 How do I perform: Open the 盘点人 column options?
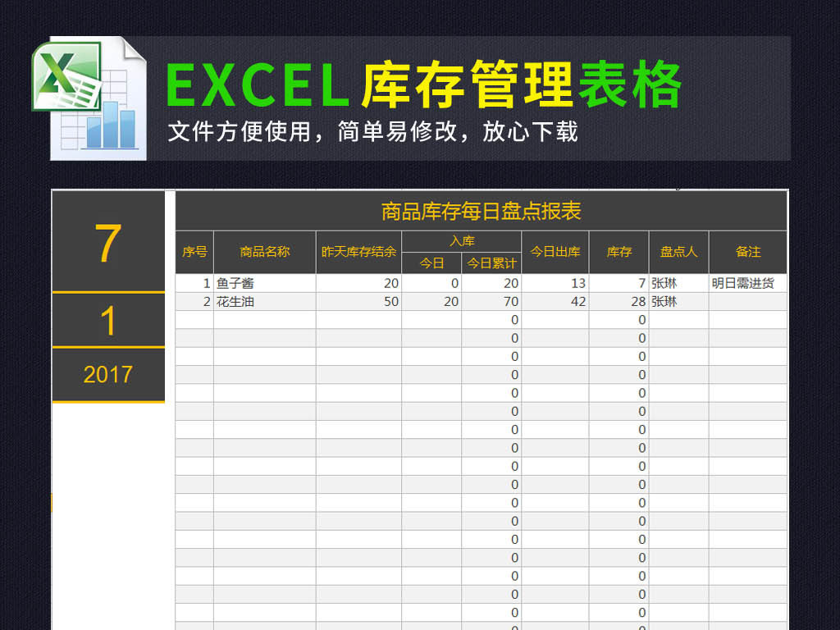tap(678, 252)
